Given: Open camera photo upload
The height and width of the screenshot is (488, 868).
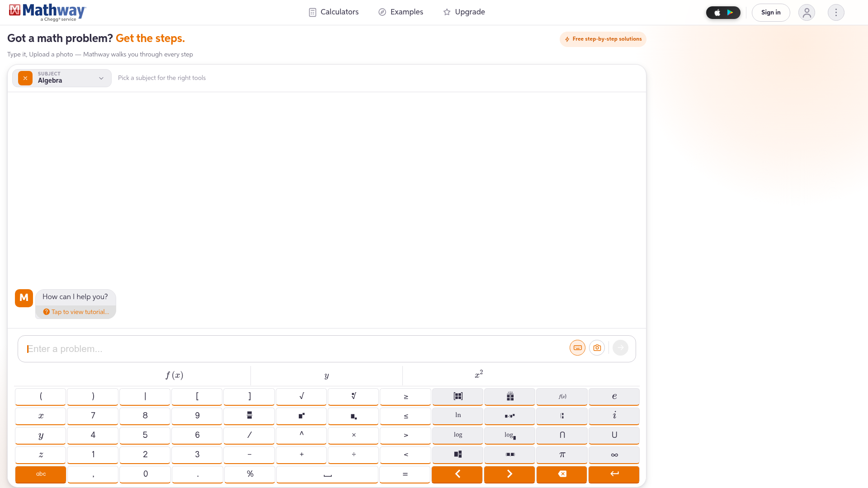Looking at the screenshot, I should pos(597,348).
